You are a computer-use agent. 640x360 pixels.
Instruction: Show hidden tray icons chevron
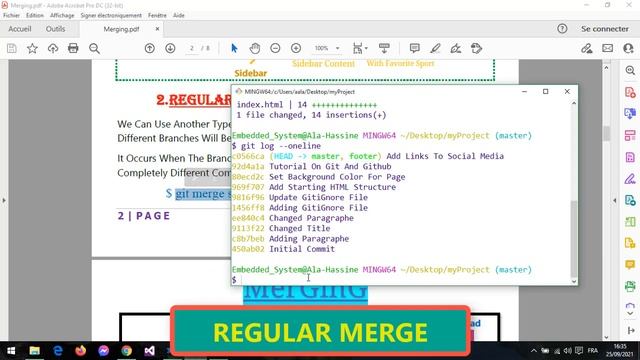pos(533,351)
